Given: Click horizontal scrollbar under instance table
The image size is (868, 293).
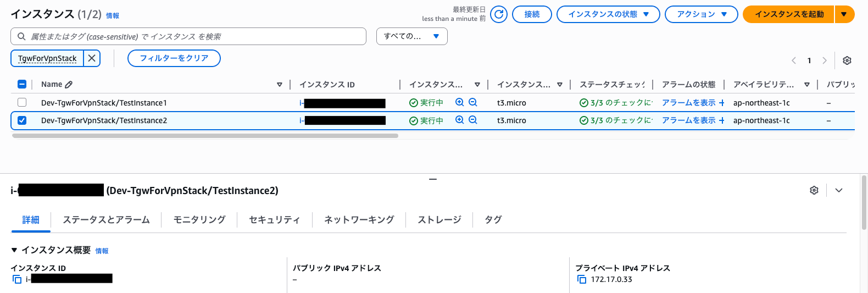Looking at the screenshot, I should pos(205,135).
